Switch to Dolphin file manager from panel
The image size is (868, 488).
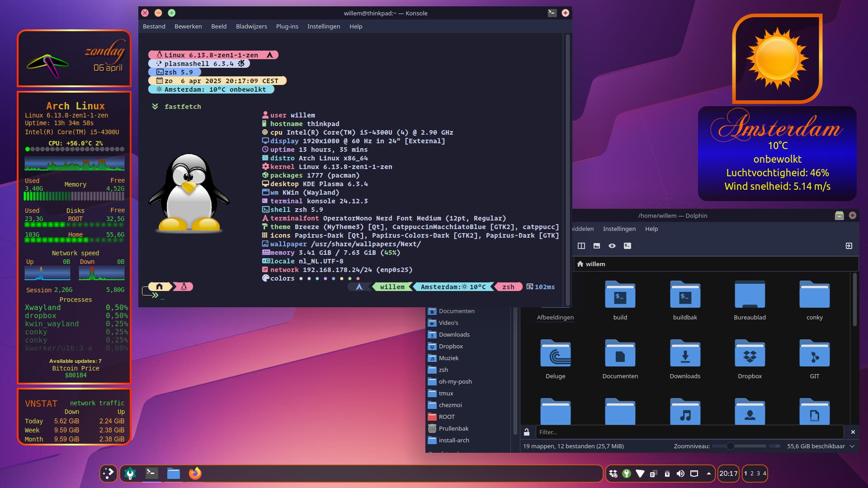pos(174,473)
